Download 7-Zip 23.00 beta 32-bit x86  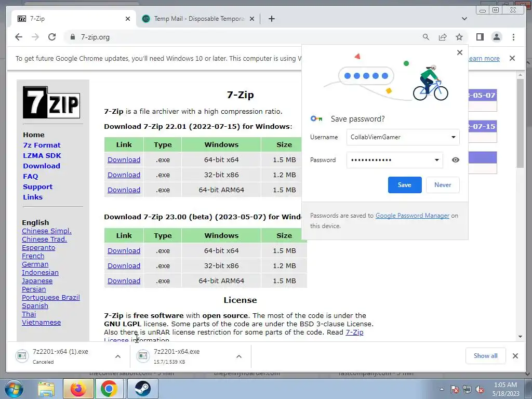click(124, 265)
